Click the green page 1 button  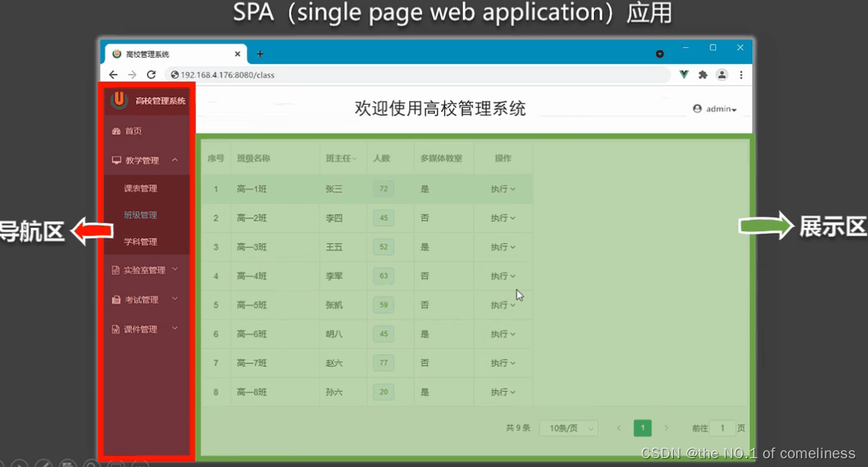[643, 428]
